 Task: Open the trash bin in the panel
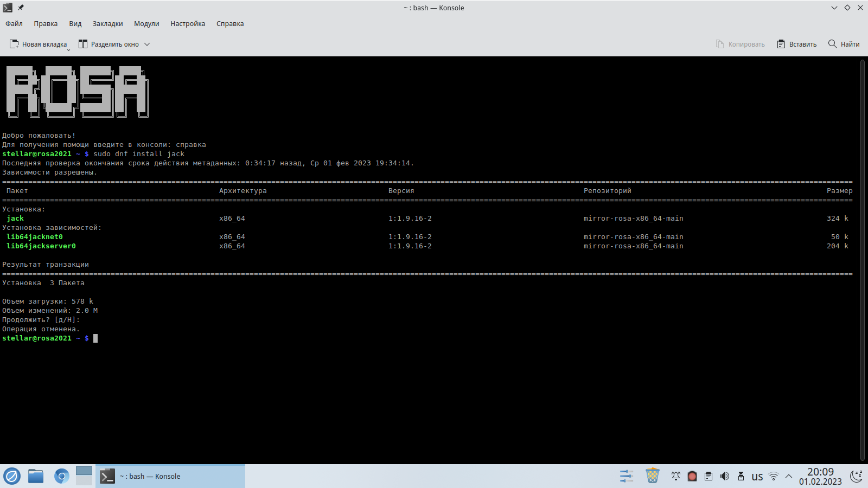click(652, 476)
